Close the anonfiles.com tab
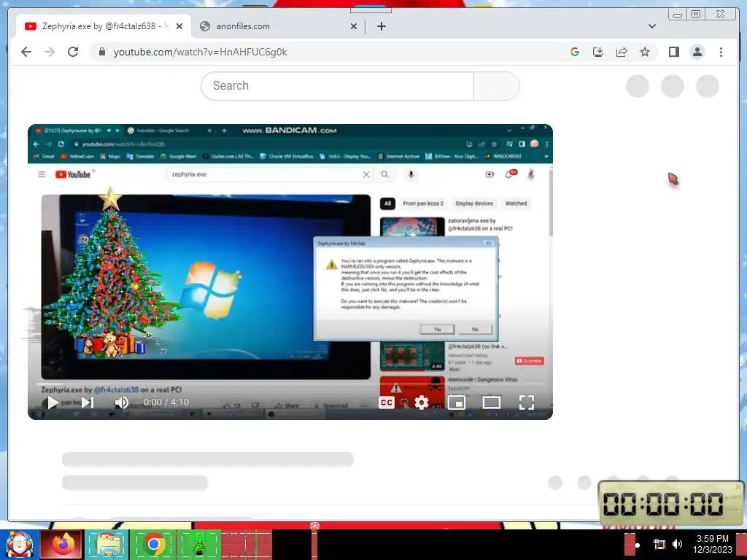The width and height of the screenshot is (747, 560). pos(354,26)
